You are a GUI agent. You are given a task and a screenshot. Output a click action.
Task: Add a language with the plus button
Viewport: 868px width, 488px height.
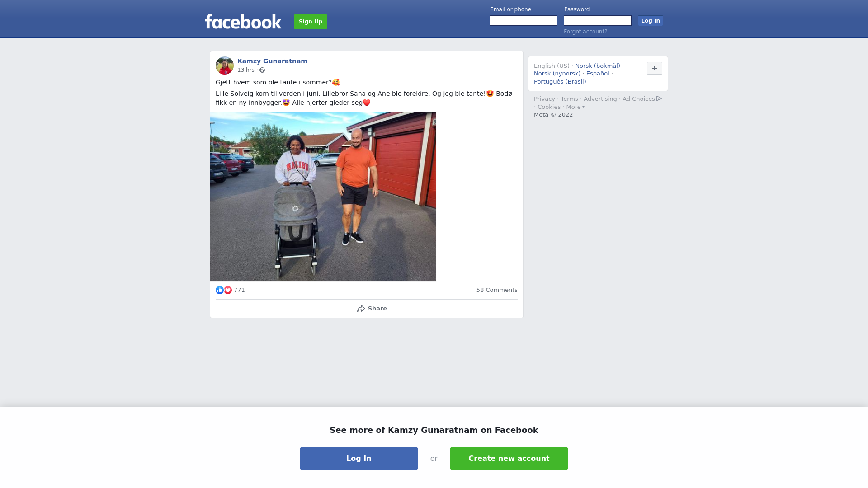click(x=655, y=68)
